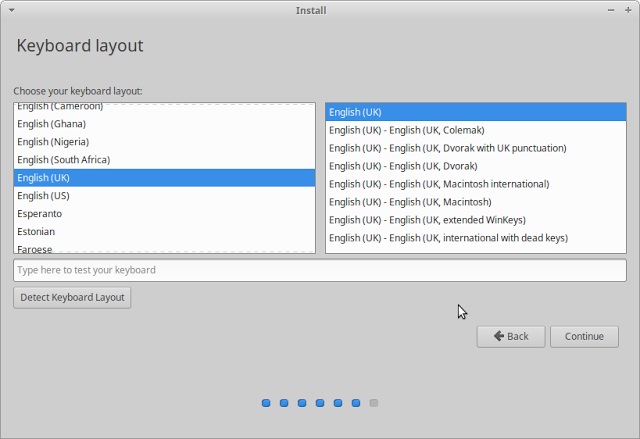Screen dimensions: 640x439
Task: Pick Esperanto in the layout list
Action: tap(39, 214)
